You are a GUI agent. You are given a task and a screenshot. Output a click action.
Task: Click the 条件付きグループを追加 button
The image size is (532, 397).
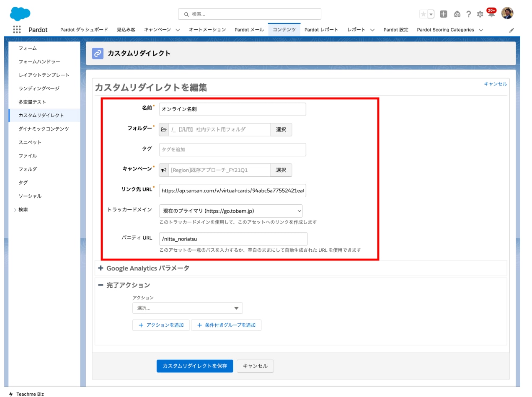point(226,325)
